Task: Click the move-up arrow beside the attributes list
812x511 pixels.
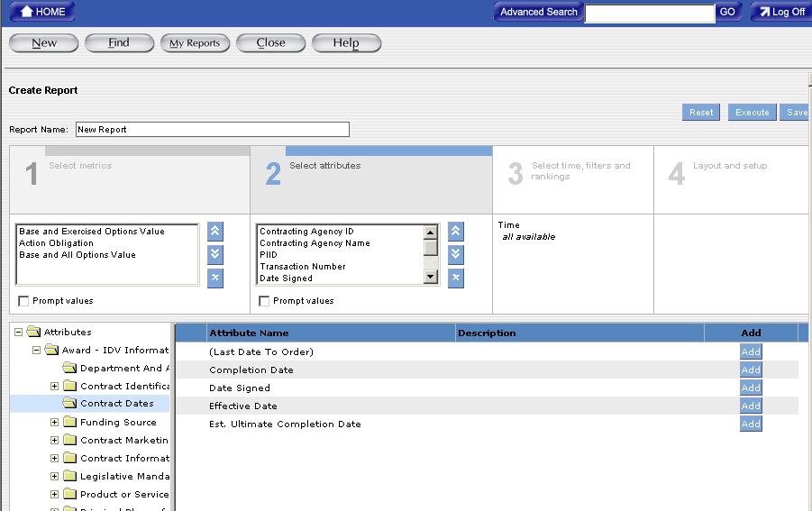Action: point(456,232)
